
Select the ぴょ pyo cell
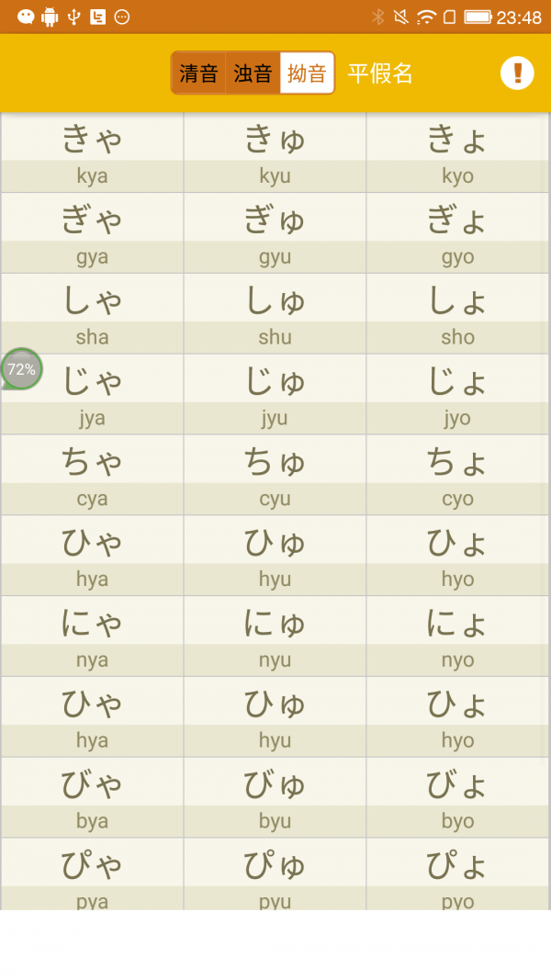(x=457, y=875)
